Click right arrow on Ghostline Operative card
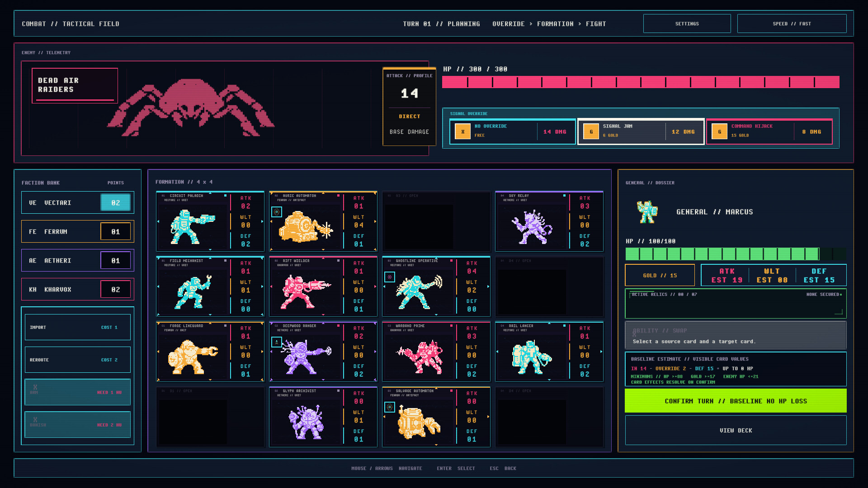868x488 pixels. pyautogui.click(x=488, y=286)
